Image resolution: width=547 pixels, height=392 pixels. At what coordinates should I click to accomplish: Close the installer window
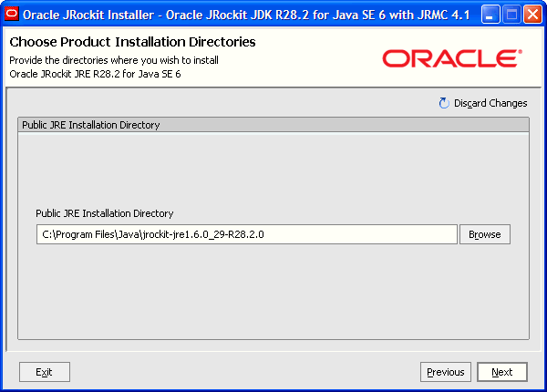click(x=532, y=15)
